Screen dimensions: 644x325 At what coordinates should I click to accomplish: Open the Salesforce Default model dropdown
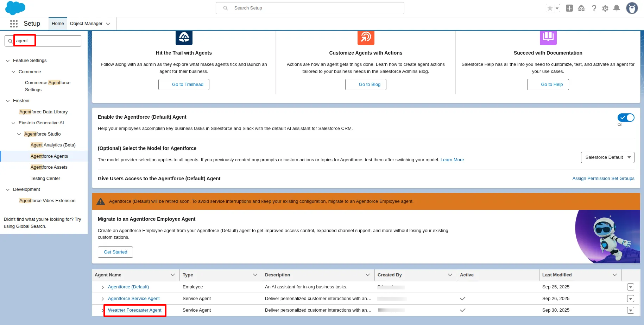[x=608, y=157]
